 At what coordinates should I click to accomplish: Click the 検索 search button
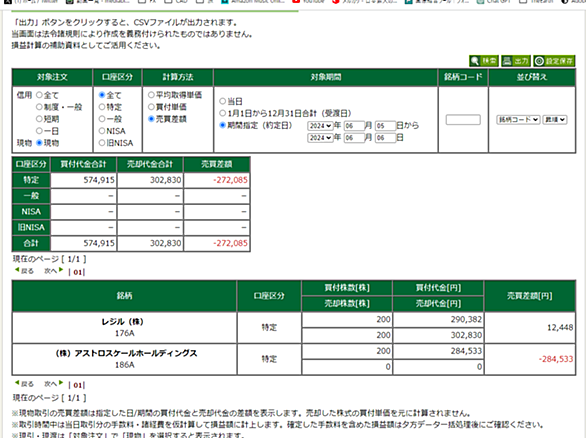(x=484, y=61)
